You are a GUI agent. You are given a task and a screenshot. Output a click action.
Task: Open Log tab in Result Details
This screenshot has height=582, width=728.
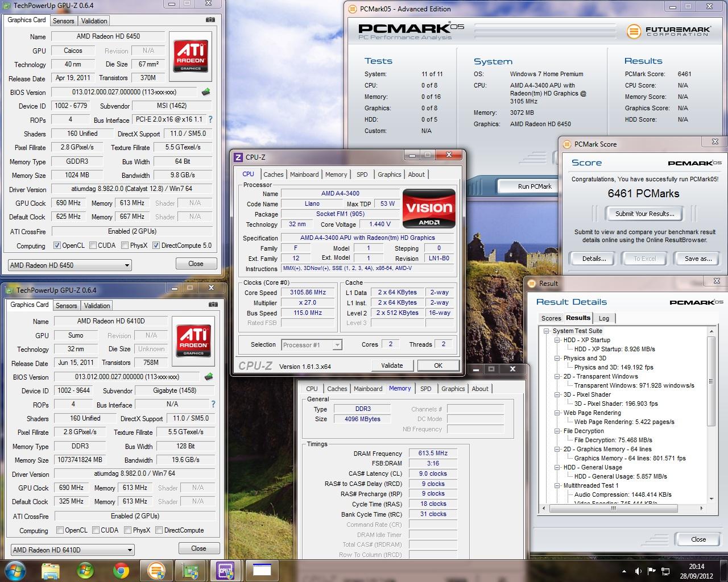coord(604,318)
